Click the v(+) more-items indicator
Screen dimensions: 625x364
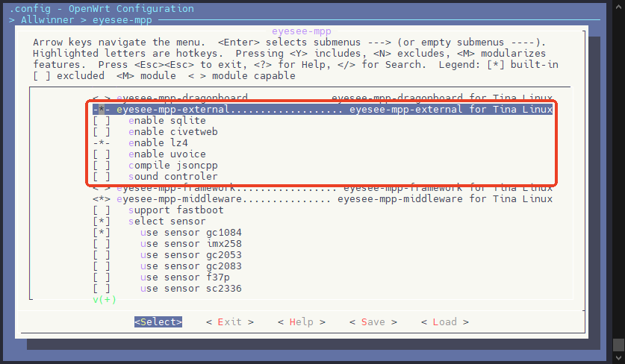pos(105,300)
